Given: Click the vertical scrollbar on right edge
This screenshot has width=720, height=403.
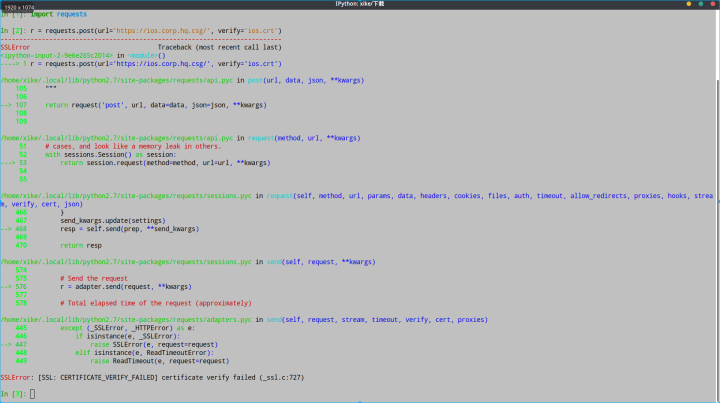Looking at the screenshot, I should [717, 200].
